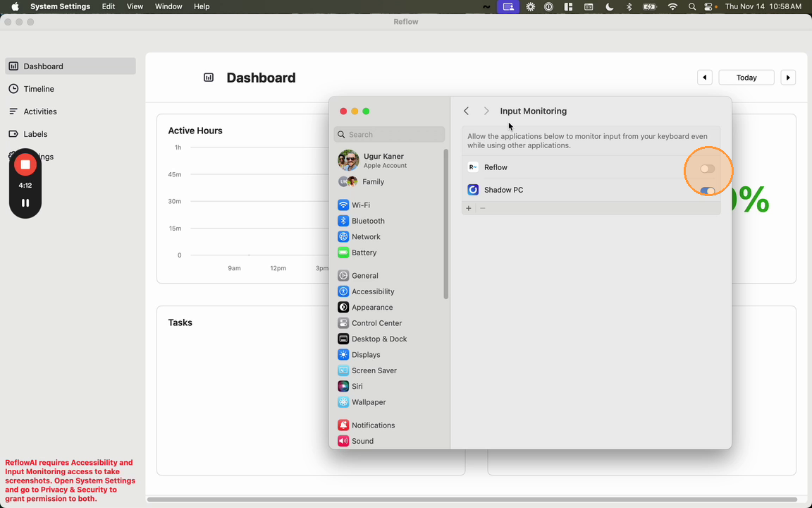Click the purple screen recording menu bar icon

click(x=508, y=6)
